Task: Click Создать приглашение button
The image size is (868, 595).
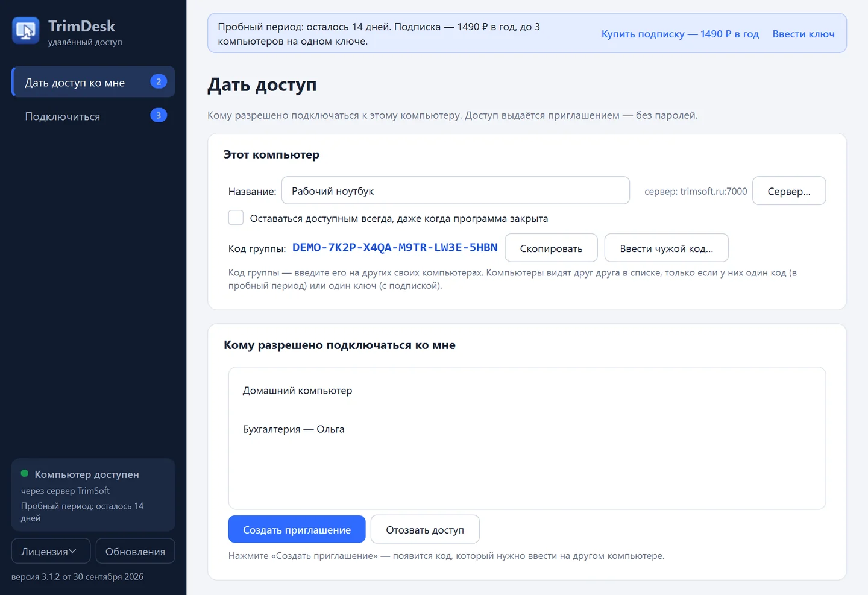Action: tap(297, 529)
